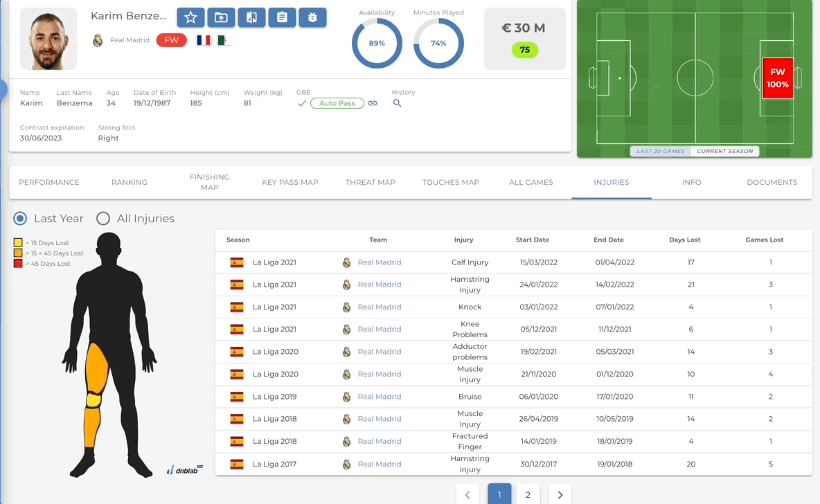
Task: Open the All Games tab
Action: (531, 183)
